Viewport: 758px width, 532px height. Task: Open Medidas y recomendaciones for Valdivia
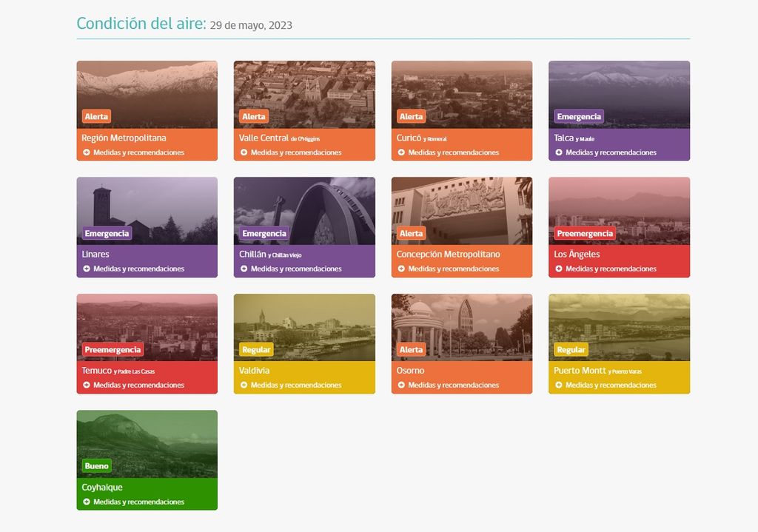point(292,385)
